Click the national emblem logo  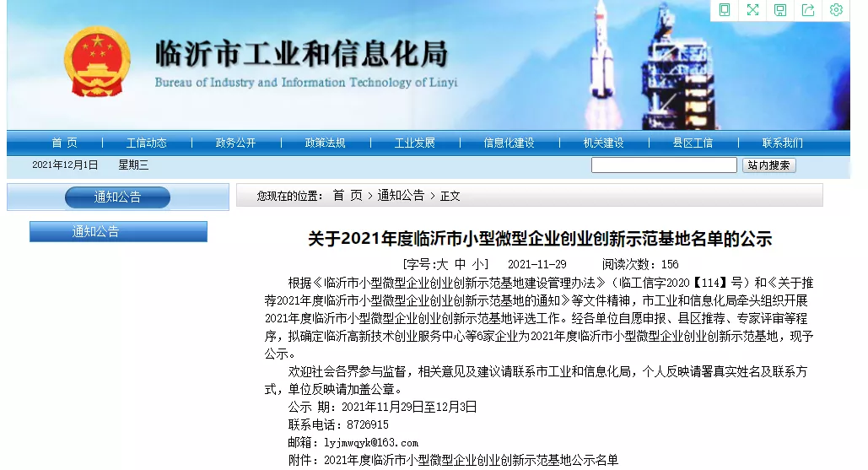tap(98, 62)
